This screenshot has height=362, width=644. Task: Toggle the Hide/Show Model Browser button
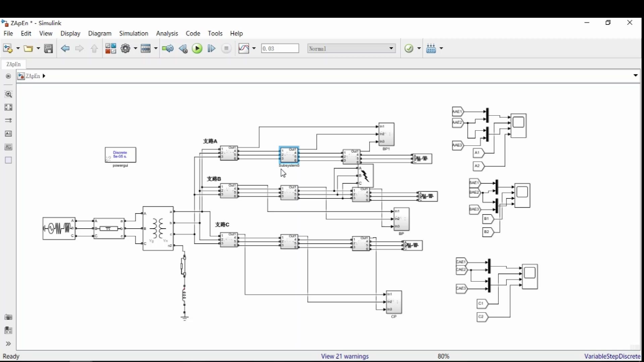pyautogui.click(x=8, y=76)
